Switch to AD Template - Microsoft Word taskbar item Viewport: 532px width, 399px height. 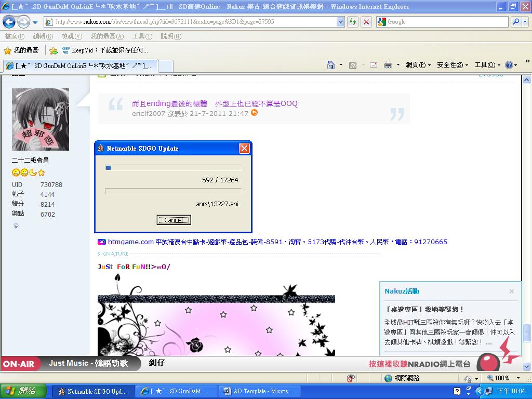[259, 392]
